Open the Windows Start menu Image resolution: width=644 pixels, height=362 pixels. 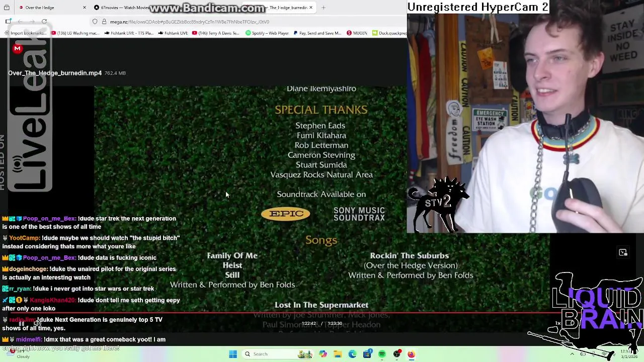(x=233, y=354)
